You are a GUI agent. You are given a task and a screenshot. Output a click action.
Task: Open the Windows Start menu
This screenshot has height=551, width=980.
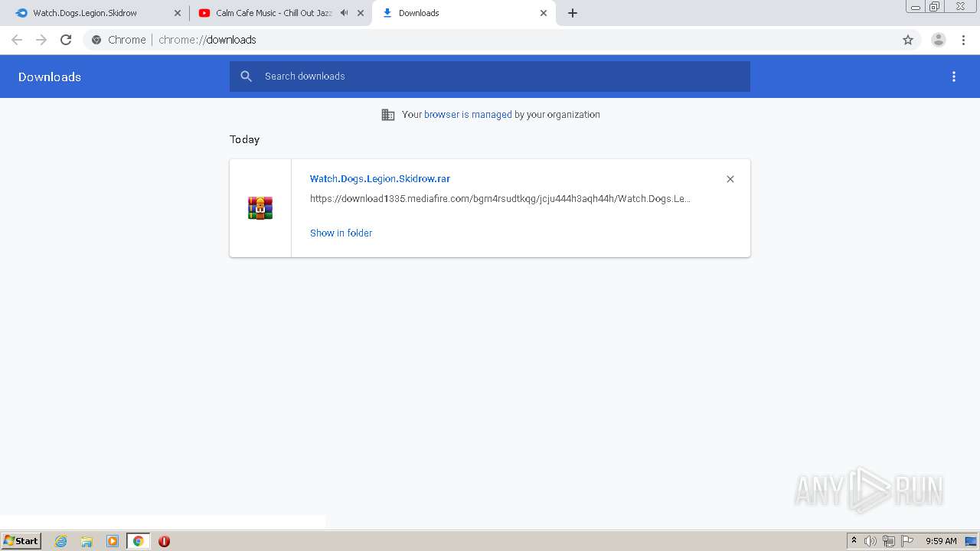pos(21,541)
